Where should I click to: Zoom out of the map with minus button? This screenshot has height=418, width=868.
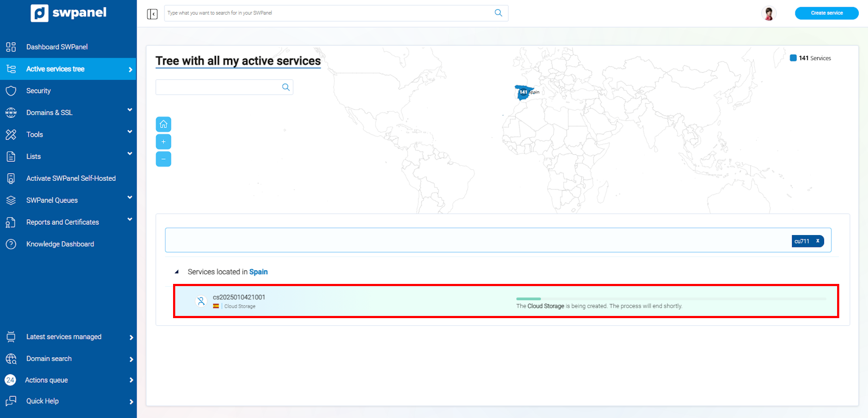click(x=163, y=159)
